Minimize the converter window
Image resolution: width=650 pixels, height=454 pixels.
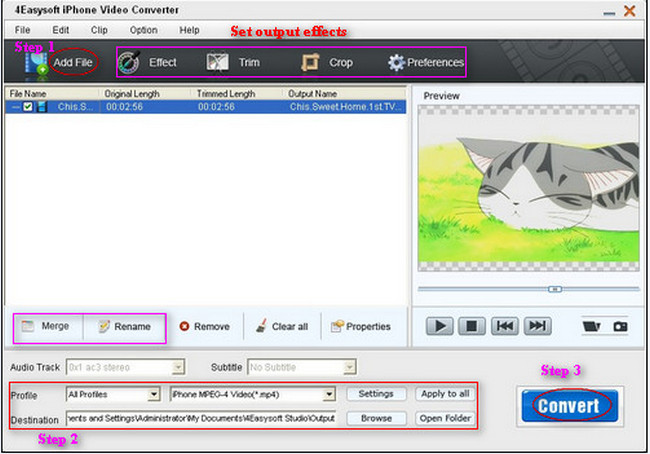coord(609,13)
